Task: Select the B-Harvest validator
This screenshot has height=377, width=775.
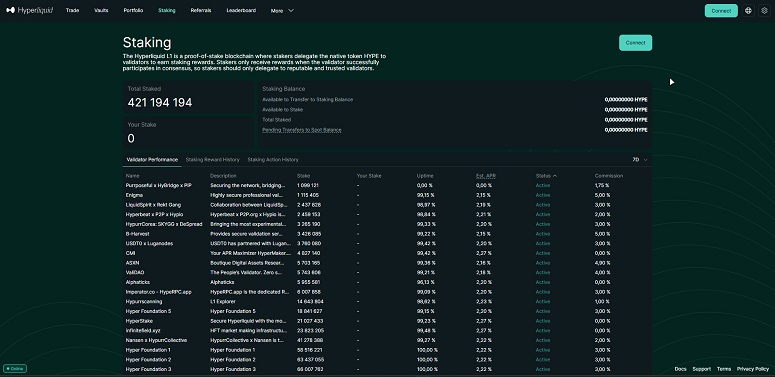Action: (137, 234)
